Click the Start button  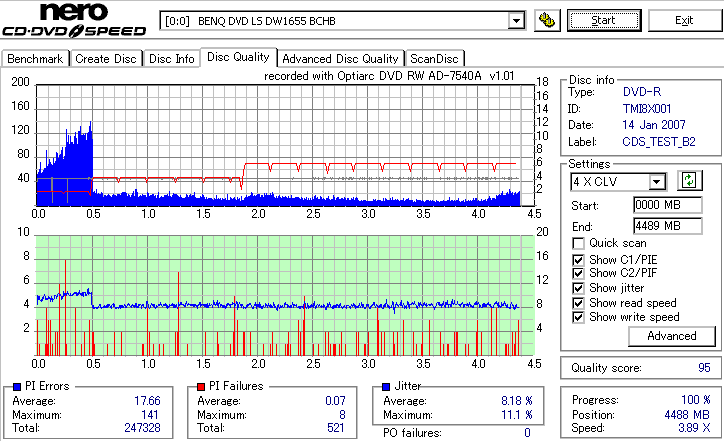coord(603,20)
